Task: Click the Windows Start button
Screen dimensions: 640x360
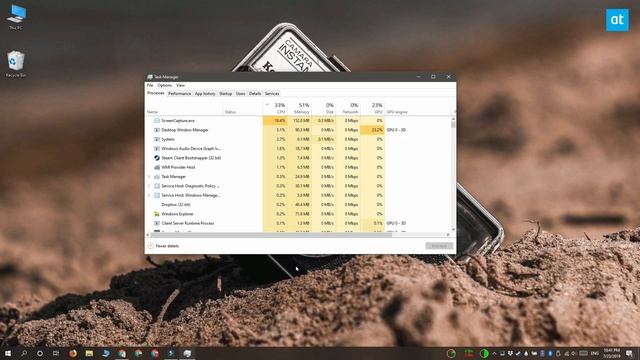Action: click(x=7, y=353)
